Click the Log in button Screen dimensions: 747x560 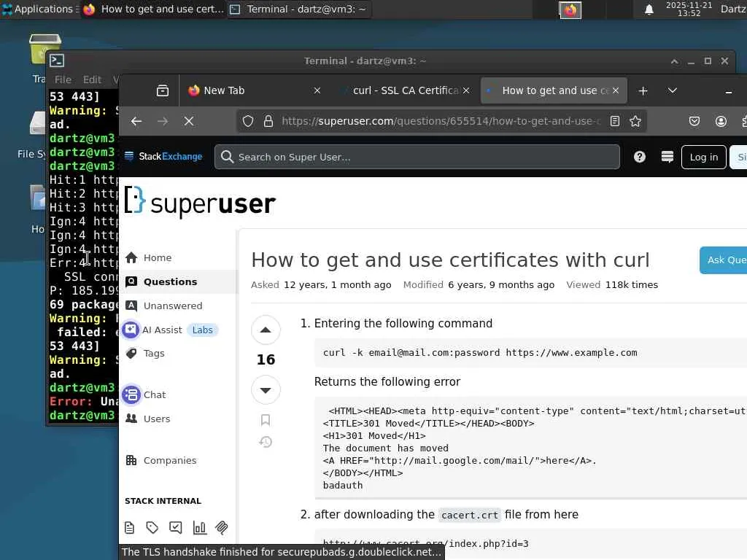pyautogui.click(x=704, y=157)
